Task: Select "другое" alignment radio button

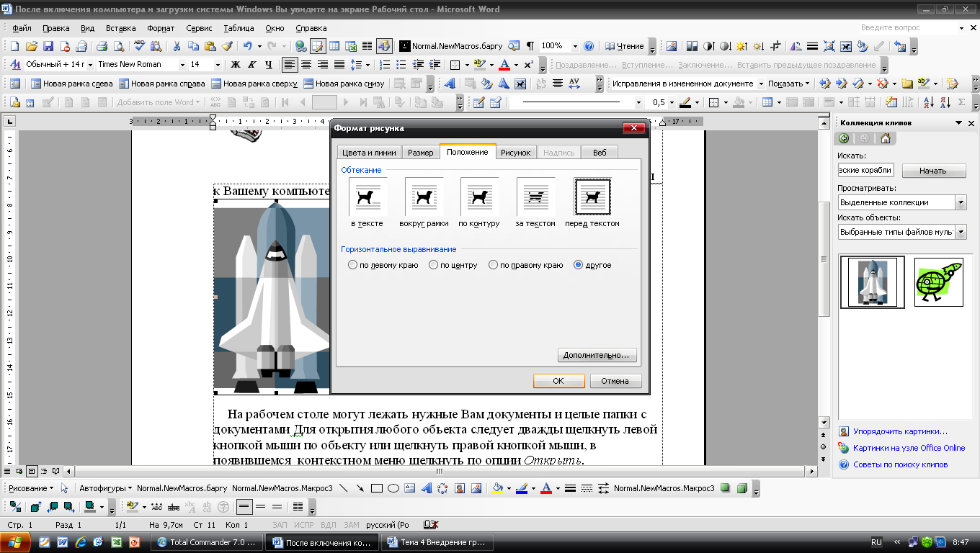Action: 578,265
